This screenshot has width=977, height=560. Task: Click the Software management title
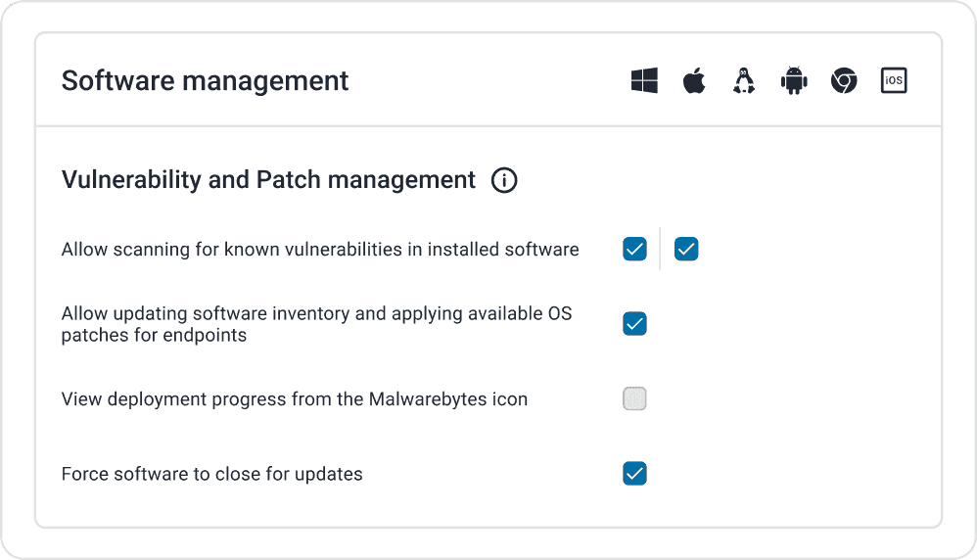tap(205, 81)
